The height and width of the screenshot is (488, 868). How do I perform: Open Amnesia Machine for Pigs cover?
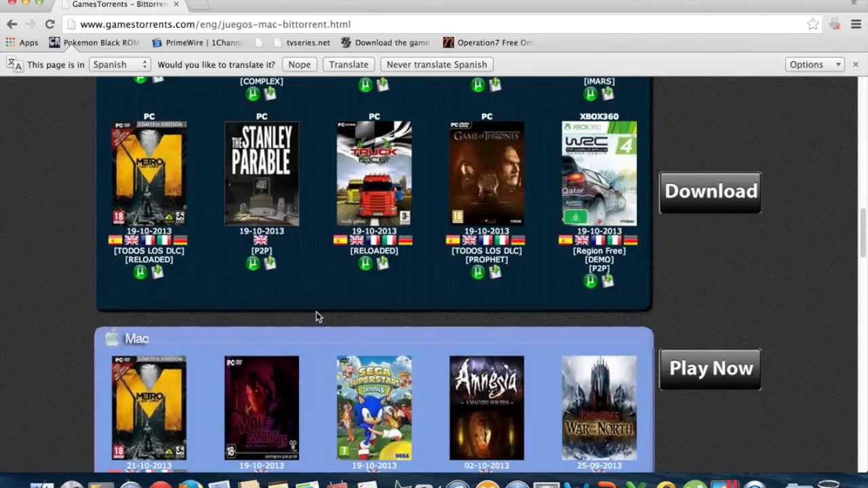click(487, 408)
